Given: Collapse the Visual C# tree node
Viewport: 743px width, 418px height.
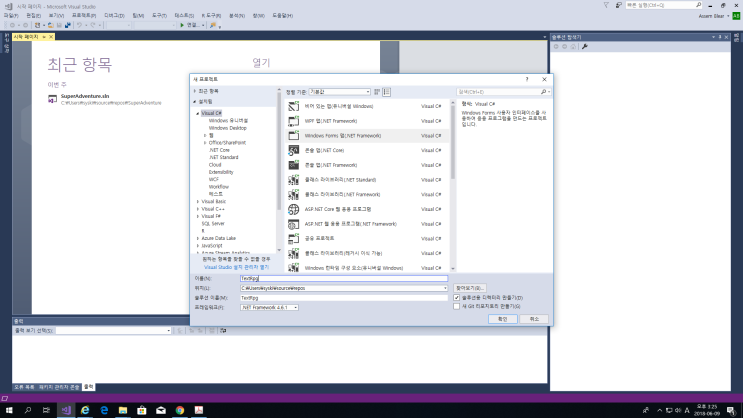Looking at the screenshot, I should pos(198,113).
